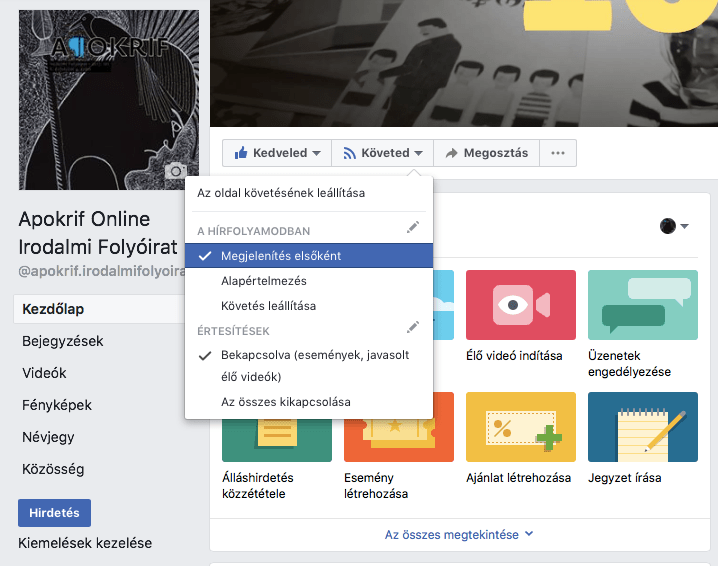Open the three-dot more options button
The image size is (718, 566).
pos(558,153)
